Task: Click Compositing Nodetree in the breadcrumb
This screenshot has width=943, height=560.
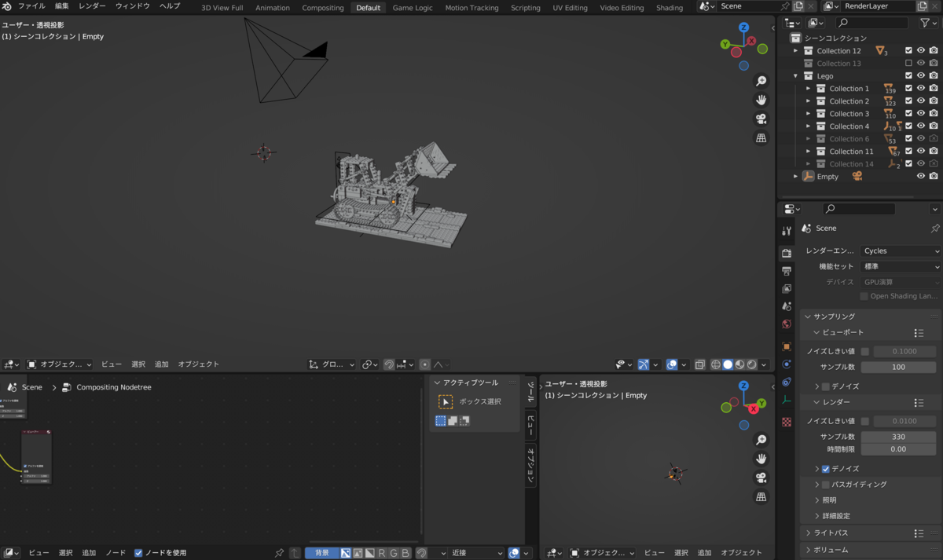Action: click(x=114, y=387)
